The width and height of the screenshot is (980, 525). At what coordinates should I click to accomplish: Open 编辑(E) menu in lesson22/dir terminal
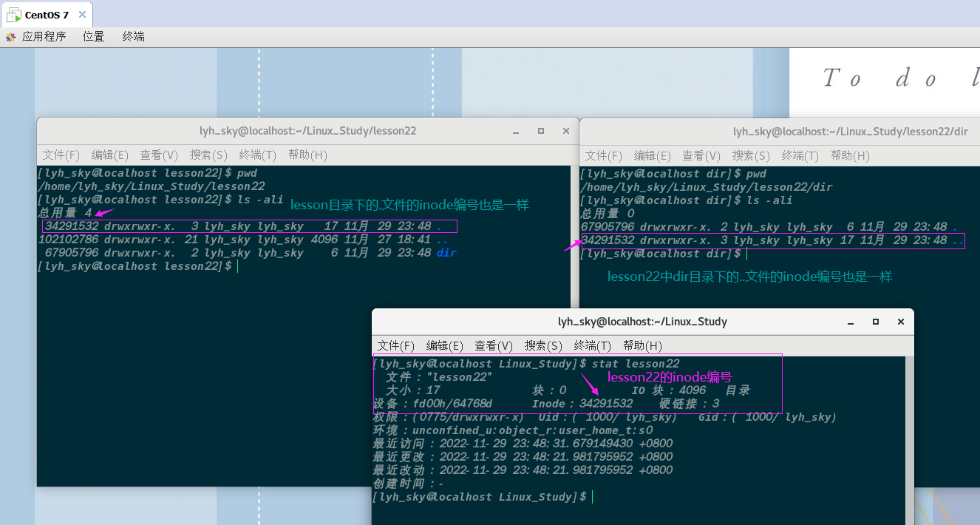coord(653,156)
